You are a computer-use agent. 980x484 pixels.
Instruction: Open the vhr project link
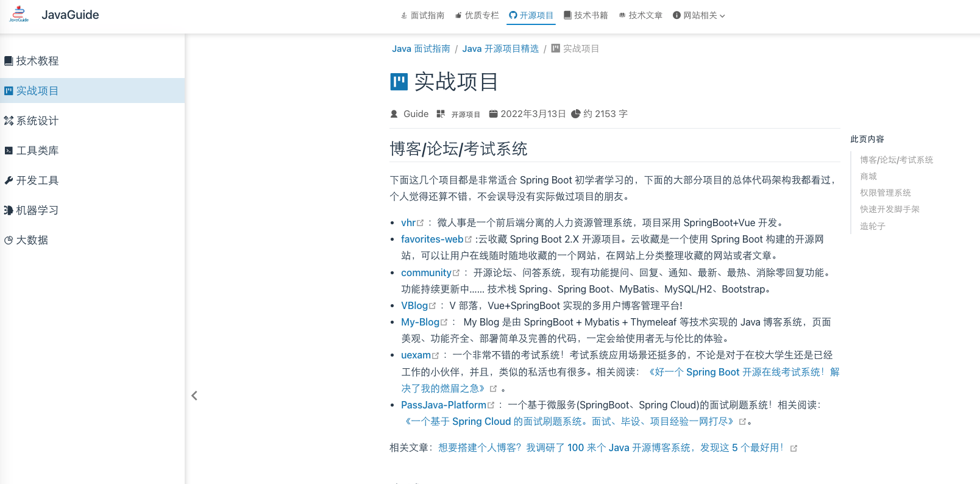(x=412, y=222)
